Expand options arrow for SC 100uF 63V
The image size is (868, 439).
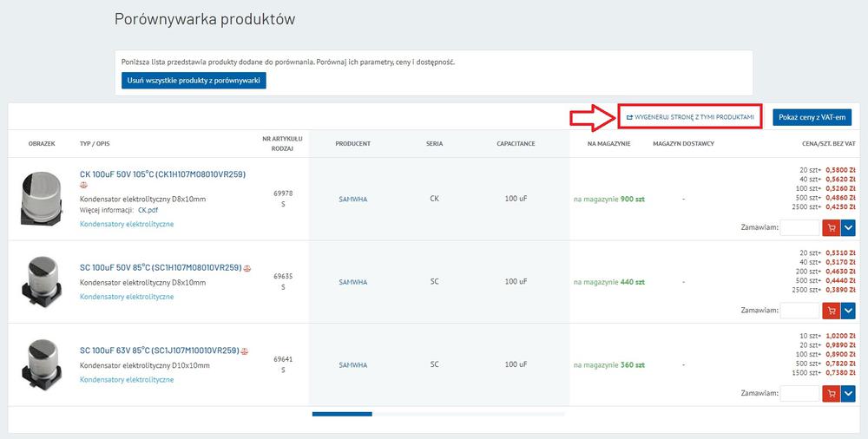click(x=848, y=394)
